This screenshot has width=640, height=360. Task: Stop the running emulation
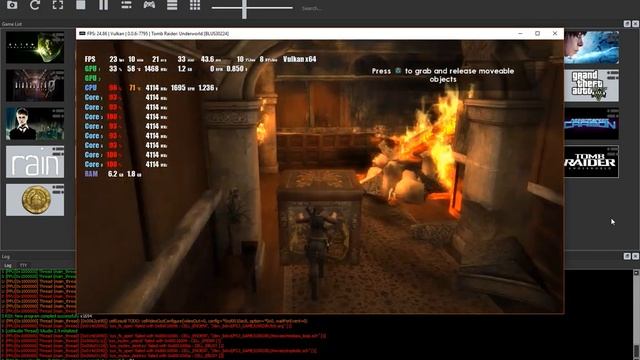81,5
